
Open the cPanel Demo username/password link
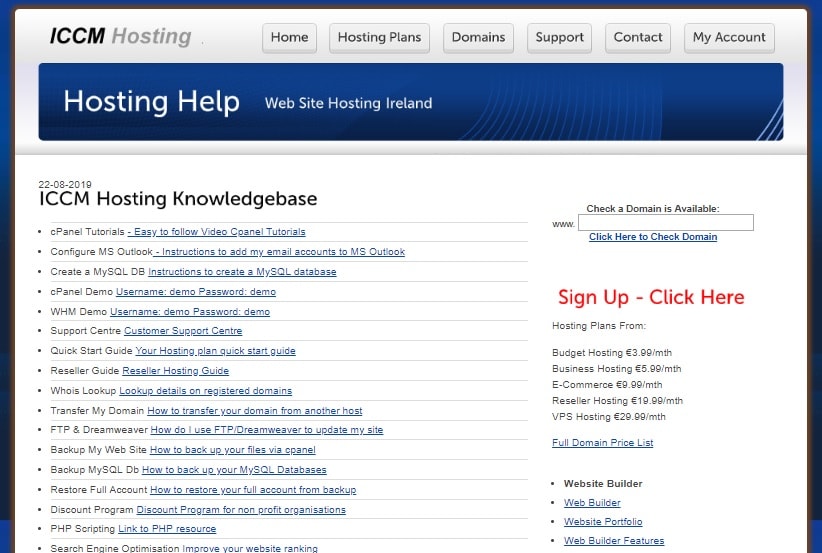point(196,291)
